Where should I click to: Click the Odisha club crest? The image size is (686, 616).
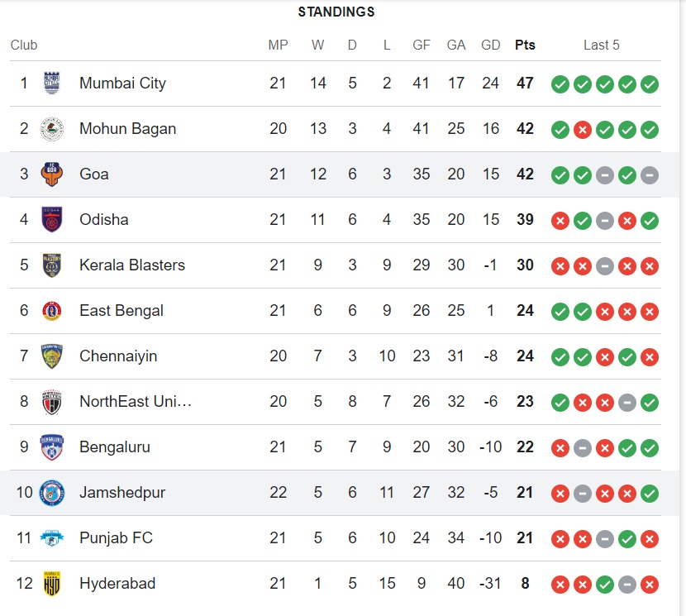(x=52, y=220)
